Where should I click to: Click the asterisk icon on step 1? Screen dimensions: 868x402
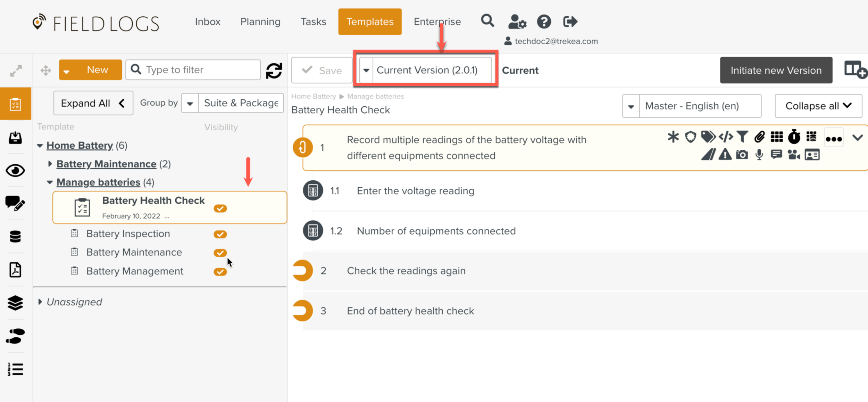coord(673,137)
